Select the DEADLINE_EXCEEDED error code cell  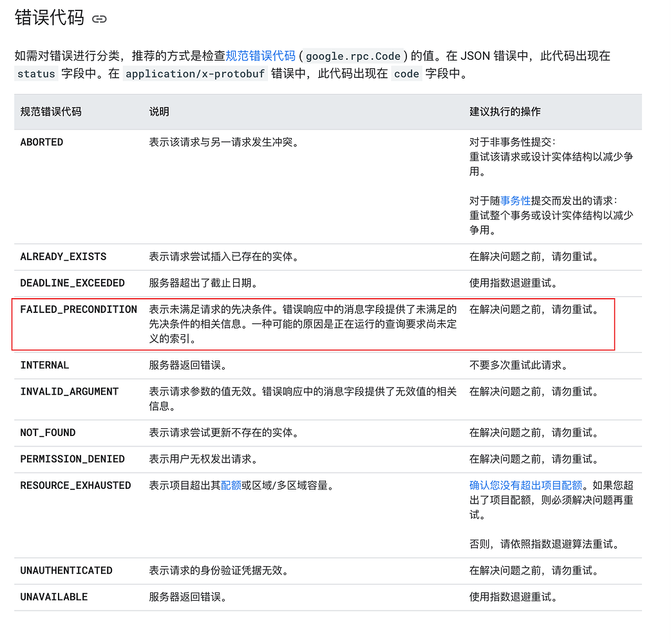click(x=72, y=283)
